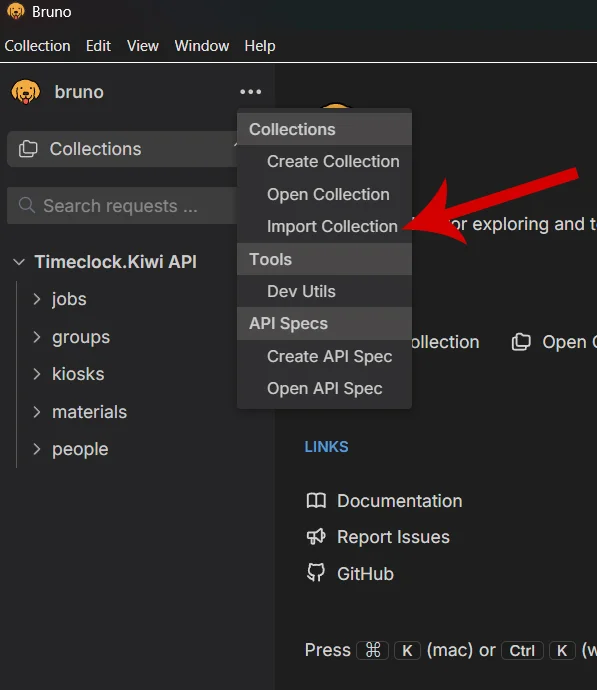597x690 pixels.
Task: Open the Help menu
Action: [260, 46]
